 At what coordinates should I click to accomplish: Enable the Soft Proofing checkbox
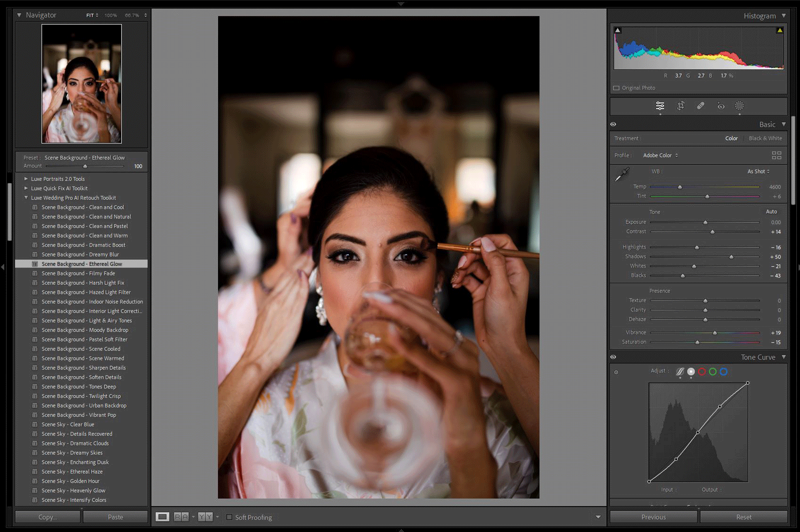click(229, 517)
